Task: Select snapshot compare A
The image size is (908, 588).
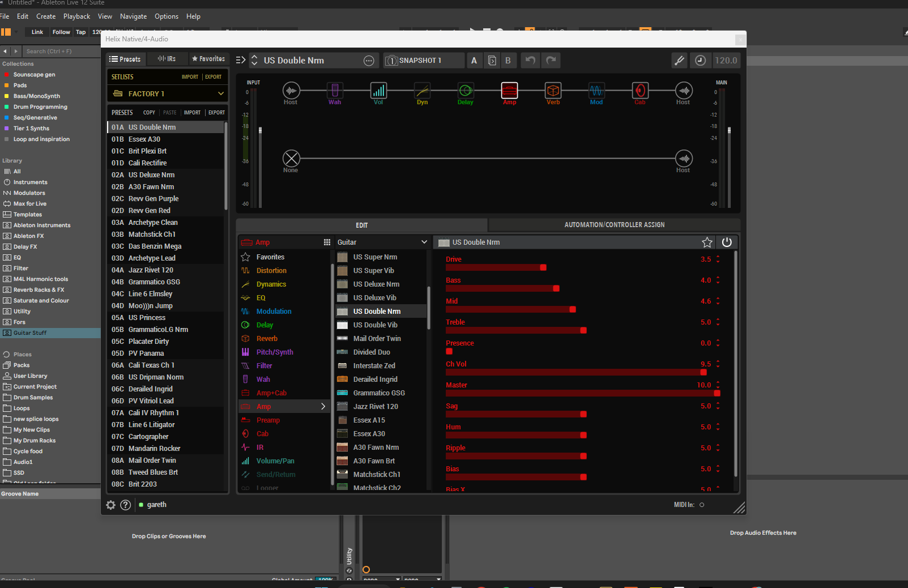Action: coord(474,60)
